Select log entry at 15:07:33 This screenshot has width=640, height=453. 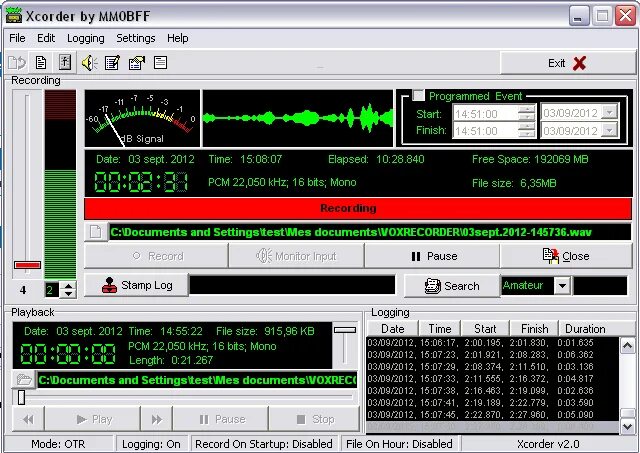492,379
